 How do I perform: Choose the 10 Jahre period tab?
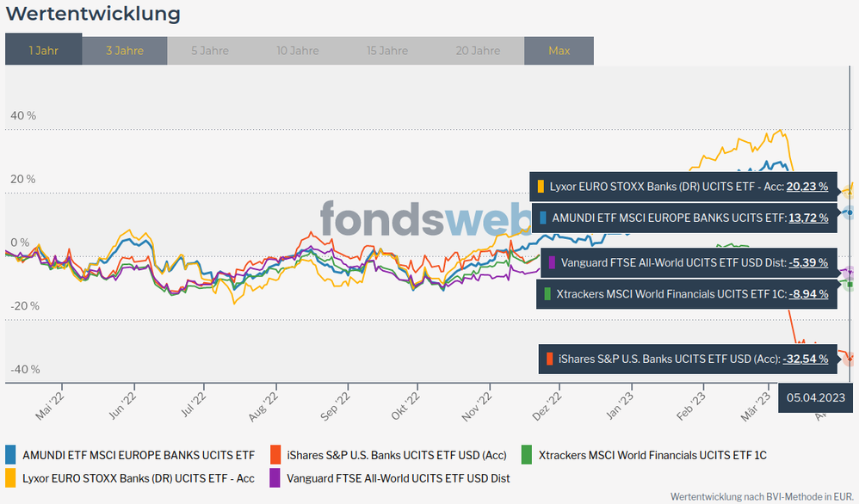coord(297,51)
